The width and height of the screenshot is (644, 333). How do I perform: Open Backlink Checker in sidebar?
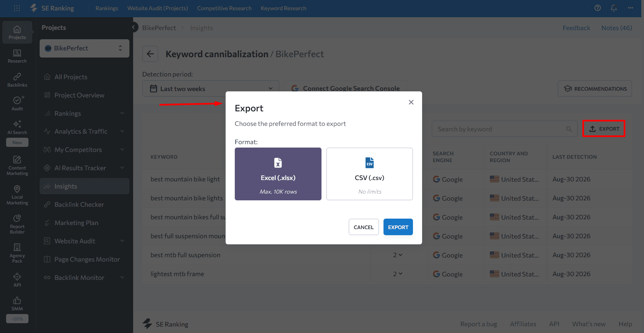click(x=85, y=204)
